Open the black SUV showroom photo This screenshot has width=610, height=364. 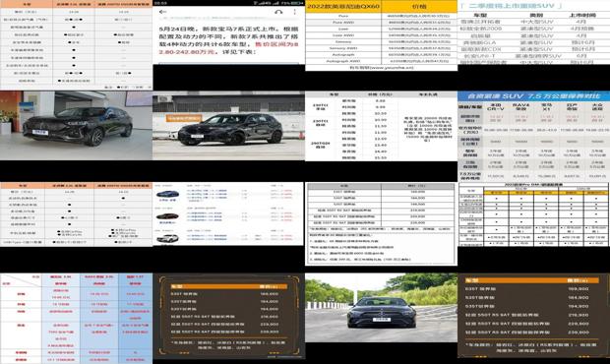tap(77, 125)
